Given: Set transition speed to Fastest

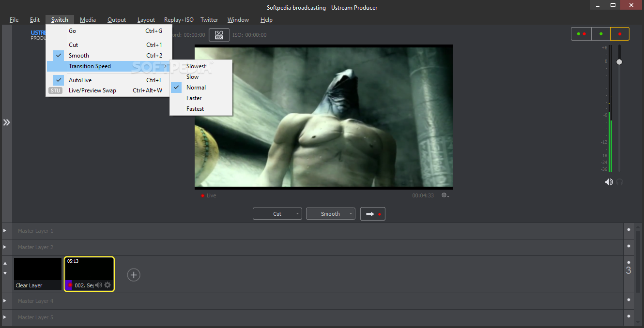Looking at the screenshot, I should (x=201, y=109).
